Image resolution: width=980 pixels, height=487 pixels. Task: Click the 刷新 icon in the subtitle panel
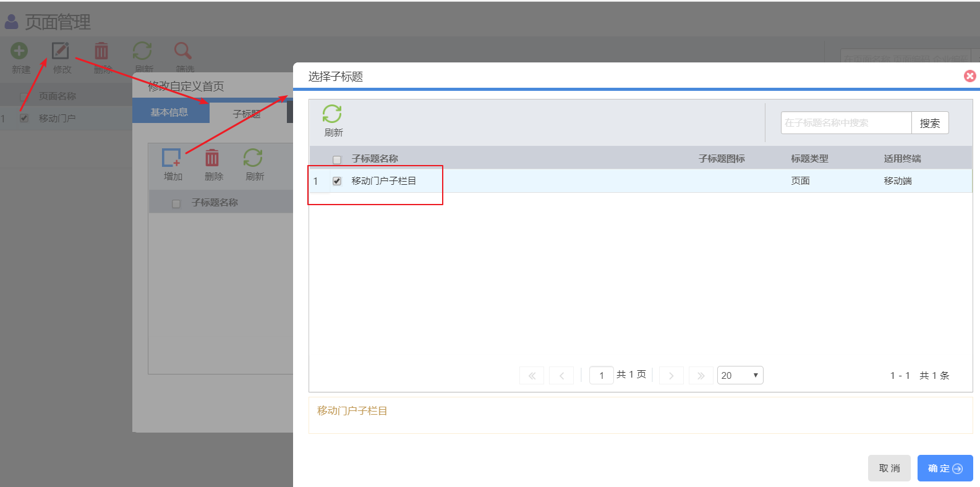(253, 158)
